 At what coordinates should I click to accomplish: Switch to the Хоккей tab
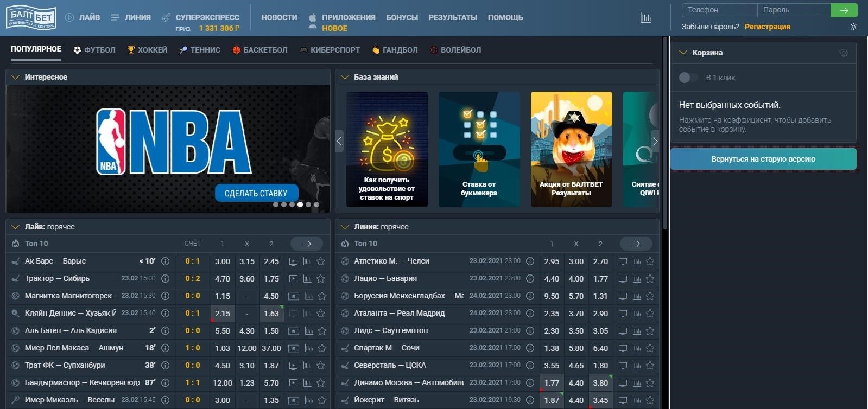147,50
